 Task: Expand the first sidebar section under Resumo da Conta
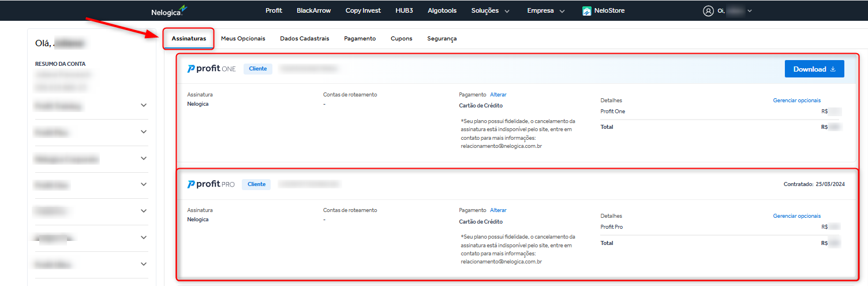144,106
